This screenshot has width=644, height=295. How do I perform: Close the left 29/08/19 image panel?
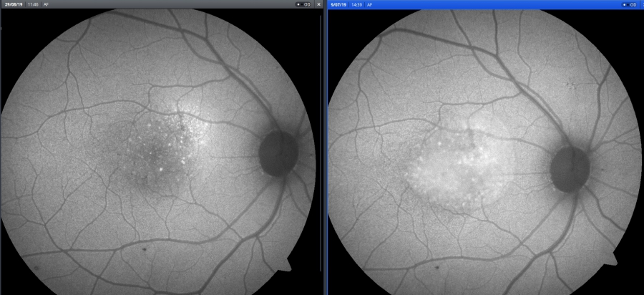(319, 4)
